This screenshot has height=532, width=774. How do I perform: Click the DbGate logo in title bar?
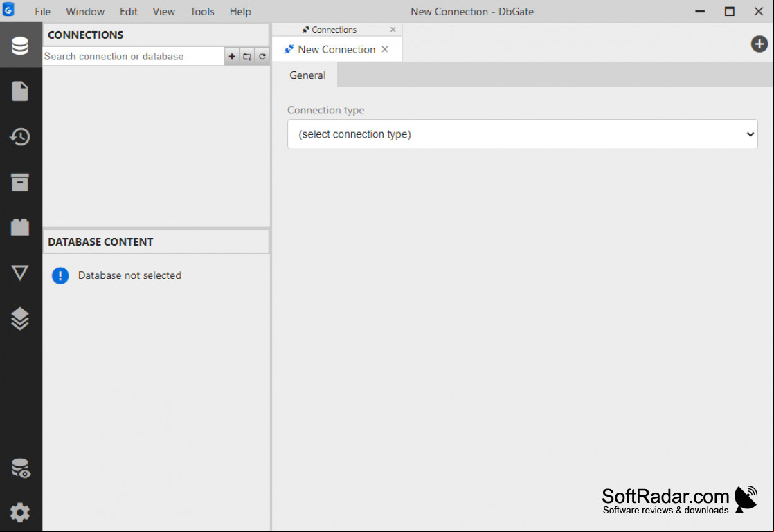[8, 10]
